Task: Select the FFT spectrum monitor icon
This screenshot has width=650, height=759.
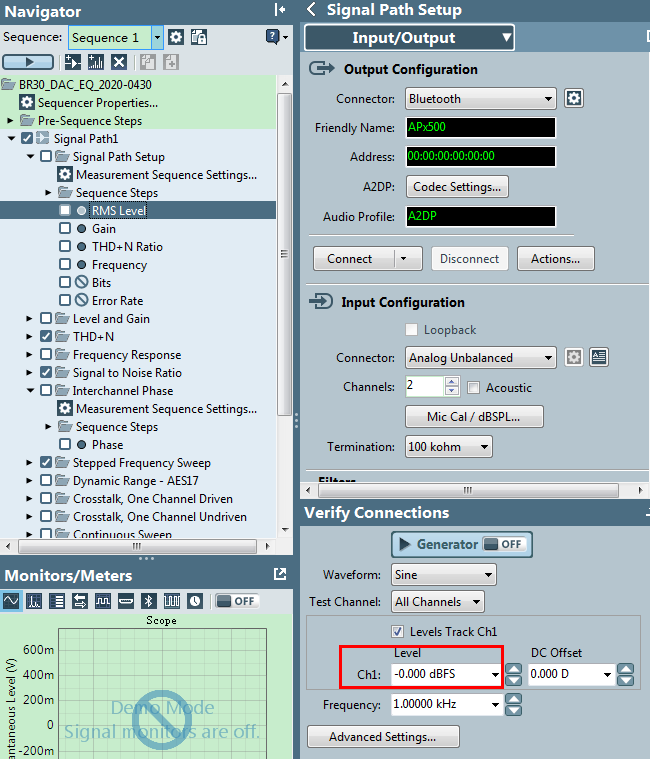Action: point(34,601)
